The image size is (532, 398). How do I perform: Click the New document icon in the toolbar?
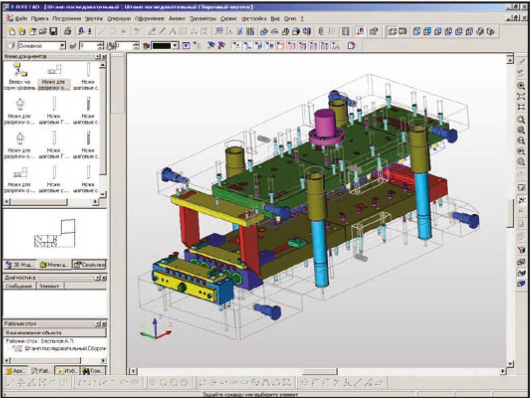point(12,31)
